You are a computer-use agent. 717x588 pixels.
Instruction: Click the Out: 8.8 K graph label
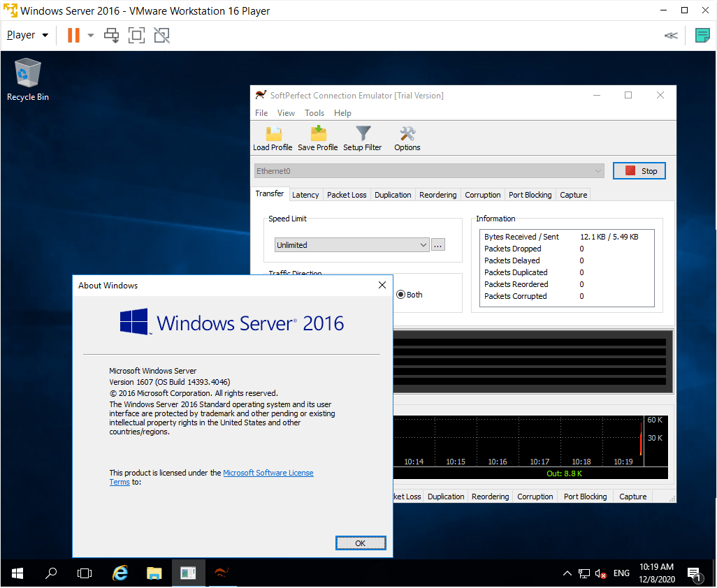pos(564,473)
